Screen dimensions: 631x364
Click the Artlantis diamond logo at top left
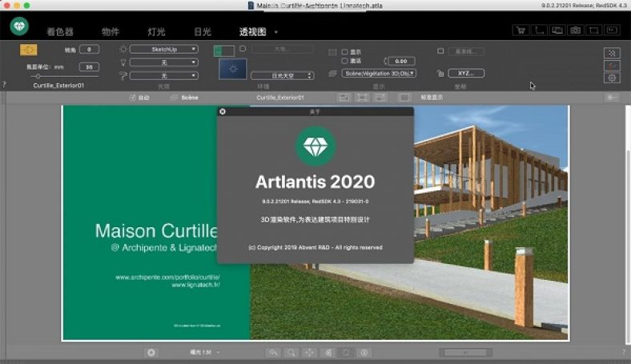[x=19, y=26]
